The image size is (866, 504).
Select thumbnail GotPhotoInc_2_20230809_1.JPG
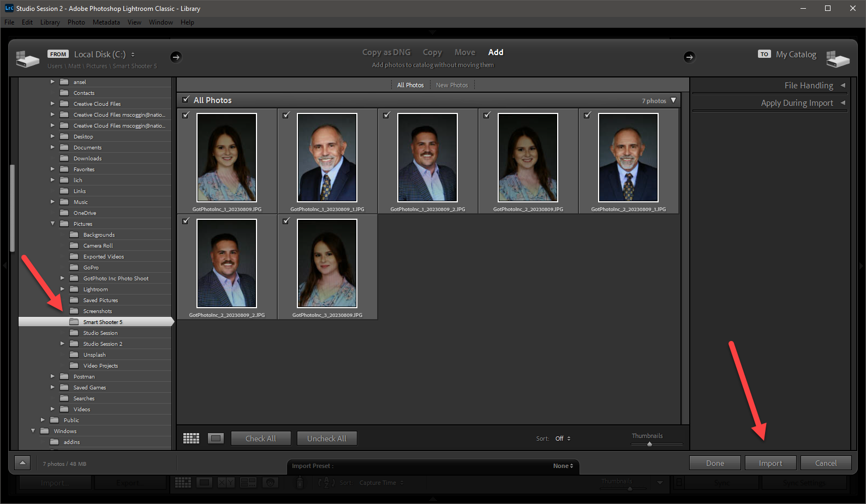pyautogui.click(x=628, y=158)
